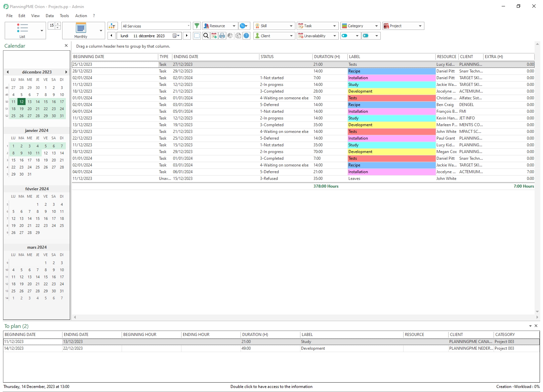Click the PlanningPME app logo icon

pyautogui.click(x=6, y=6)
